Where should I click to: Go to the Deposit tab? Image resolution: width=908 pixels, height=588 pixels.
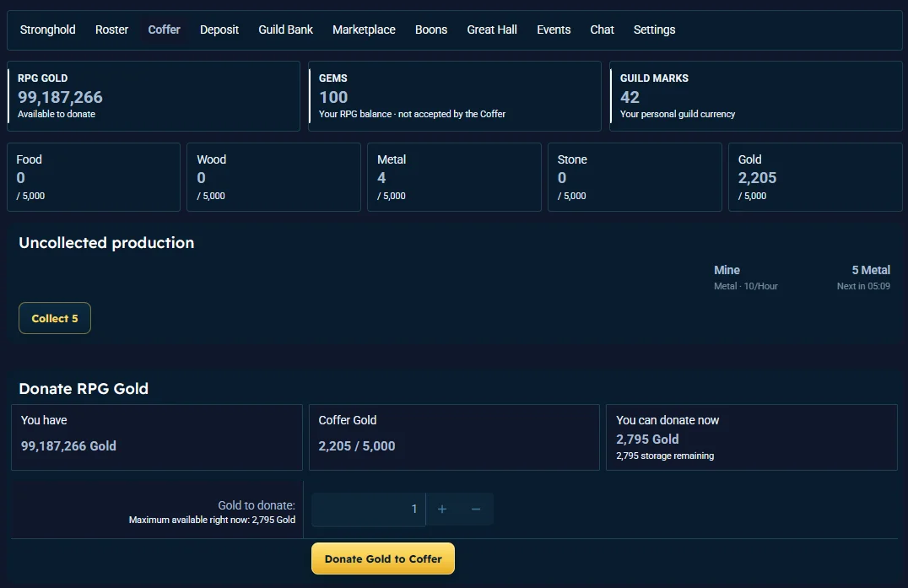(219, 30)
